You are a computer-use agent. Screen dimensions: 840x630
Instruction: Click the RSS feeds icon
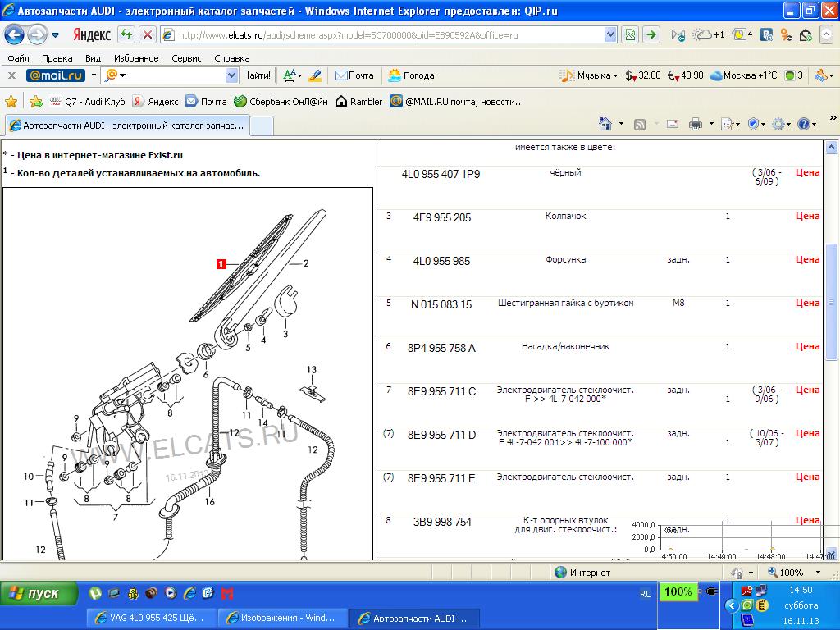point(640,125)
